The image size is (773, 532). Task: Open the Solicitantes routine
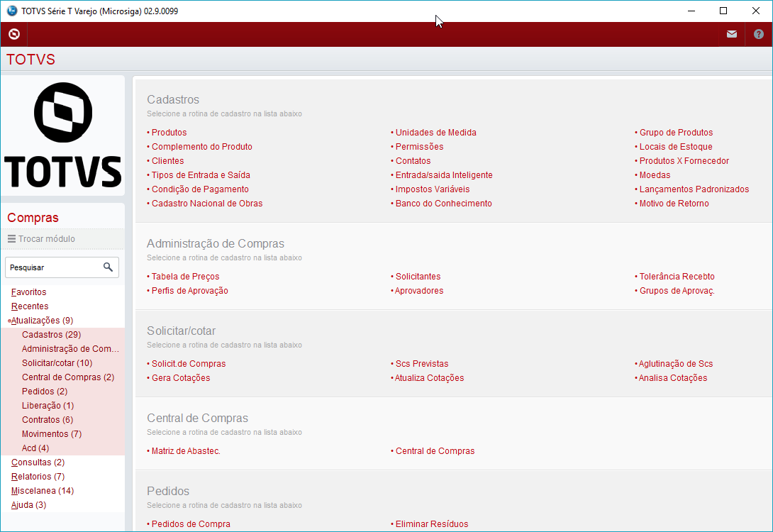418,277
